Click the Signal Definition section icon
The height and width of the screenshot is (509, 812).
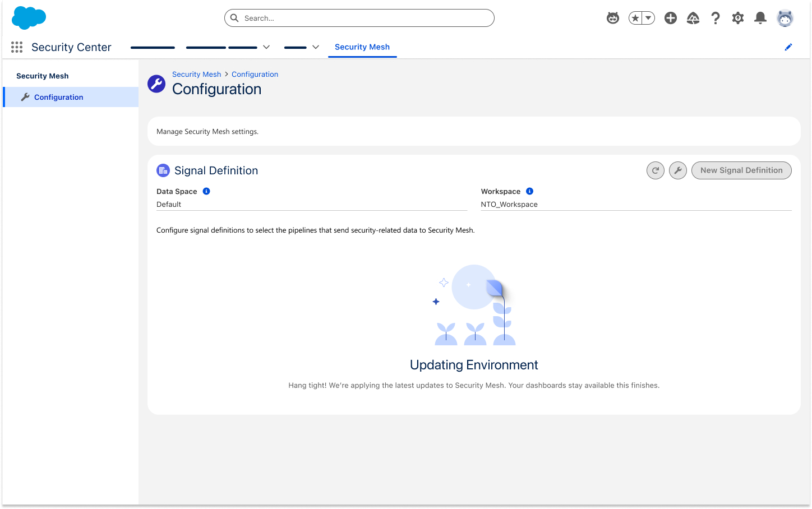click(163, 170)
